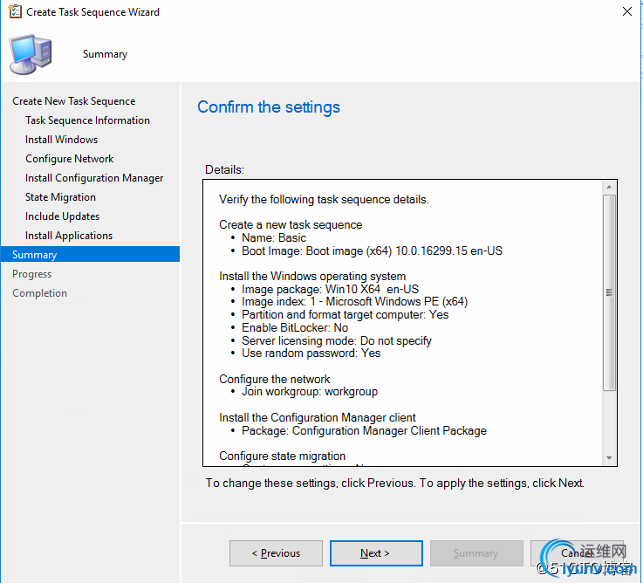Click the Cancel button
The height and width of the screenshot is (585, 643).
[x=577, y=554]
